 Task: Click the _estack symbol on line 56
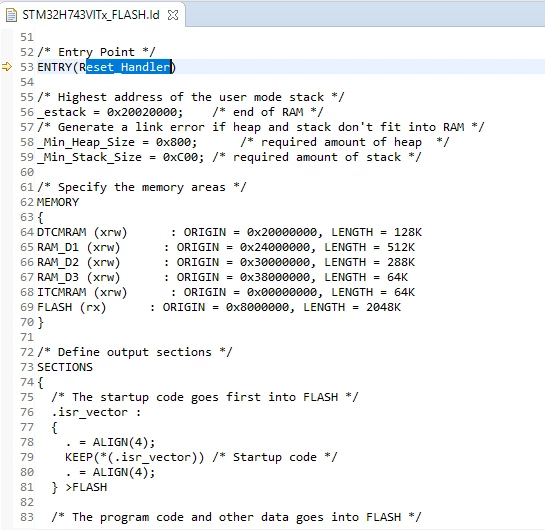coord(61,112)
